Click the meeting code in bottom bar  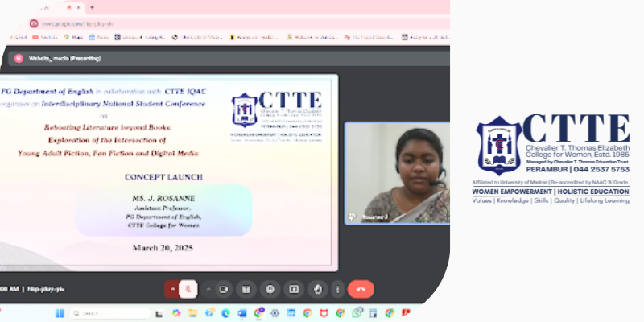pos(47,289)
